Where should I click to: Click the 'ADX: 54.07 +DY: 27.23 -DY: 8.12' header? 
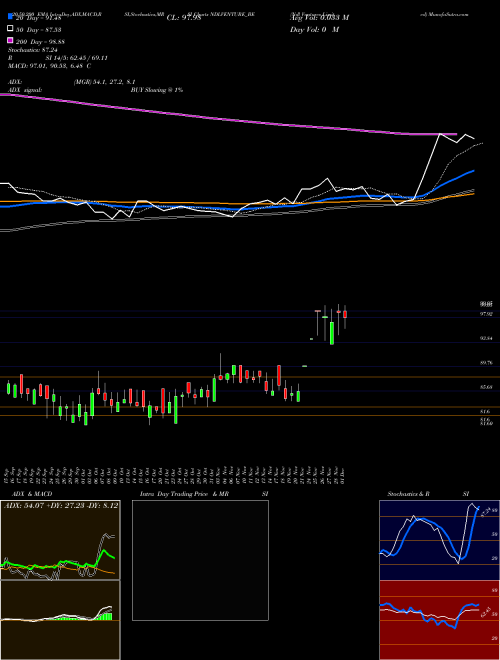click(61, 506)
